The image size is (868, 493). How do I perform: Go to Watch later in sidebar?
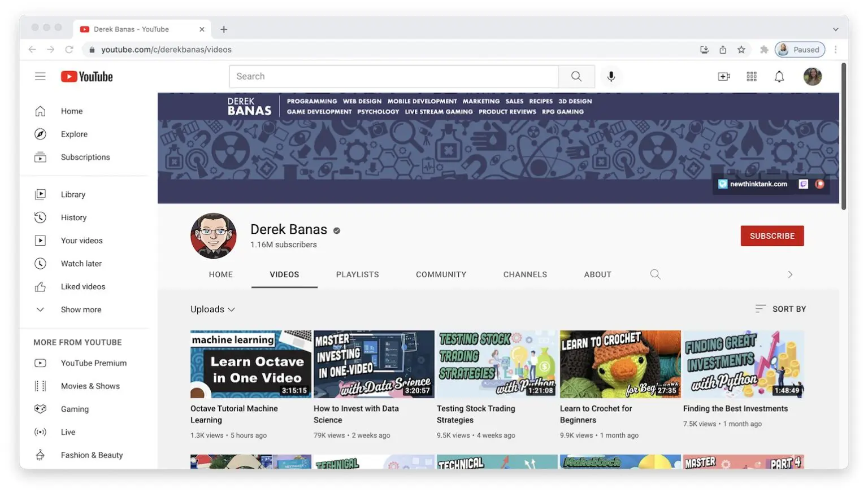click(x=81, y=264)
